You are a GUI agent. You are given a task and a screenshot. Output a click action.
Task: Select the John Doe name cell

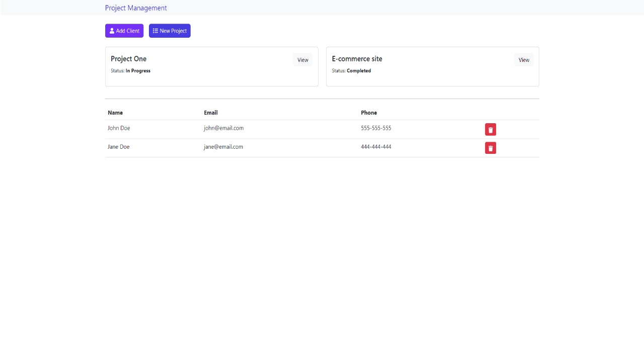pyautogui.click(x=119, y=128)
